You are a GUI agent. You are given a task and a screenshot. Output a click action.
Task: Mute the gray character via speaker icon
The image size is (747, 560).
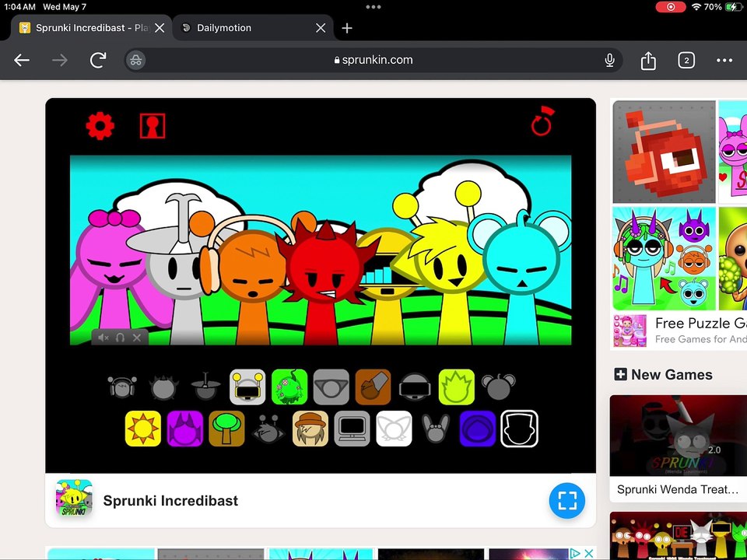[x=103, y=338]
